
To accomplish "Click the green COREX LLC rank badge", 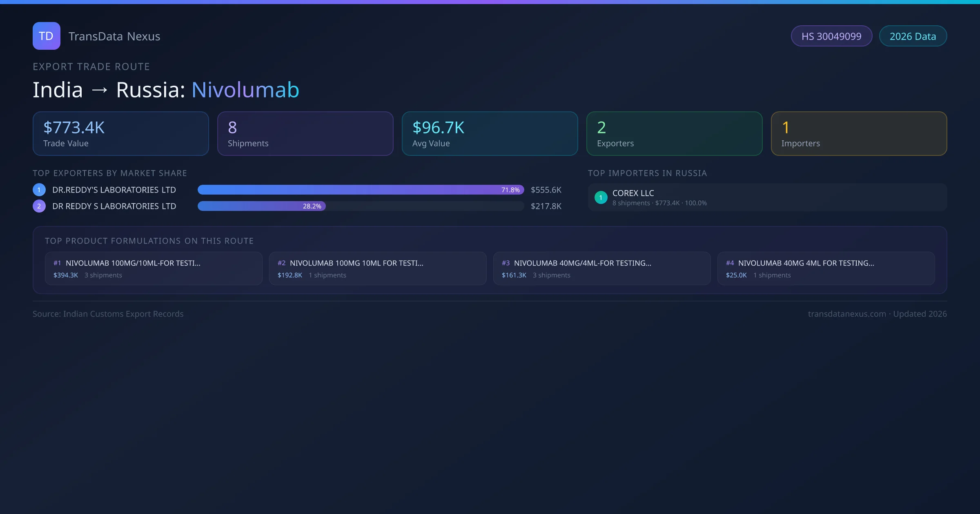I will pos(601,197).
